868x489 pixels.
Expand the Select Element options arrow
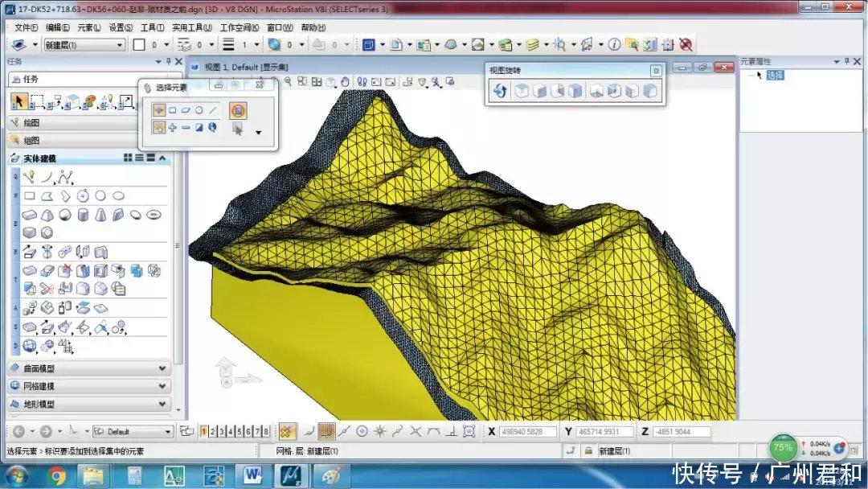click(258, 133)
